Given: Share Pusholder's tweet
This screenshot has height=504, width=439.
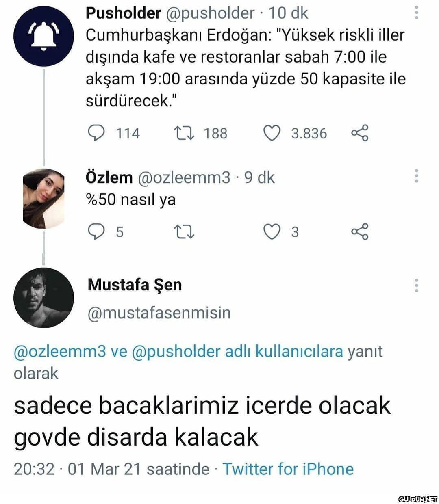Looking at the screenshot, I should [x=360, y=133].
